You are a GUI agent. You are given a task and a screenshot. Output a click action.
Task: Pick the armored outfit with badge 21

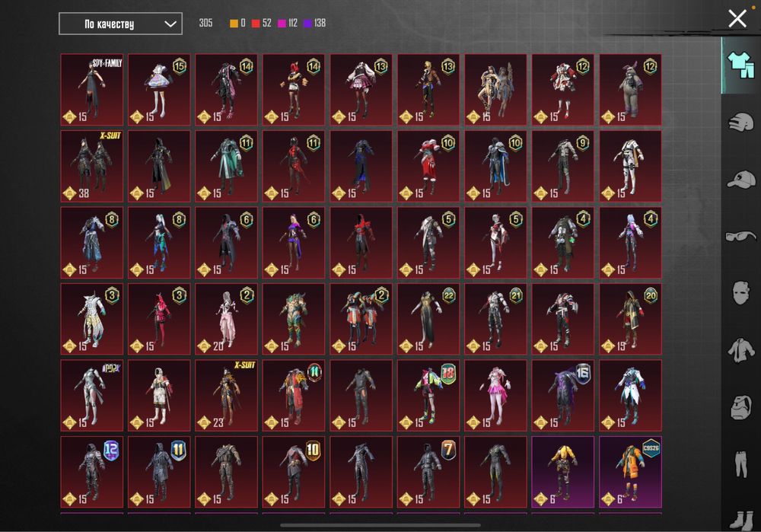pos(495,319)
